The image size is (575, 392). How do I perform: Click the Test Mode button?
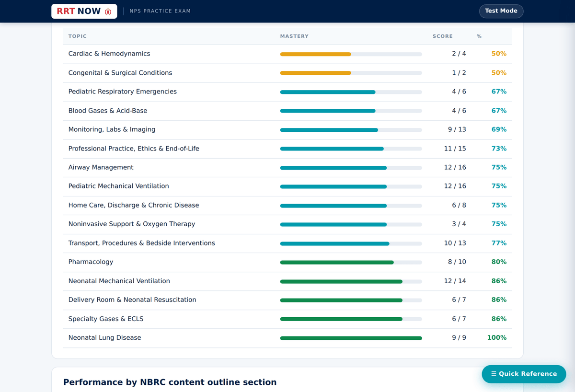coord(501,11)
